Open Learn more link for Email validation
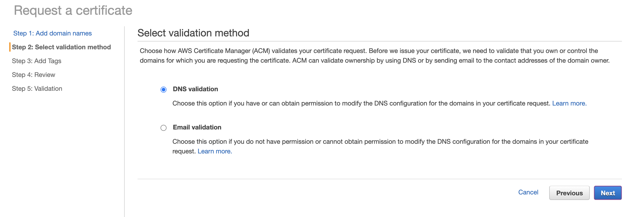This screenshot has width=644, height=217. coord(215,151)
